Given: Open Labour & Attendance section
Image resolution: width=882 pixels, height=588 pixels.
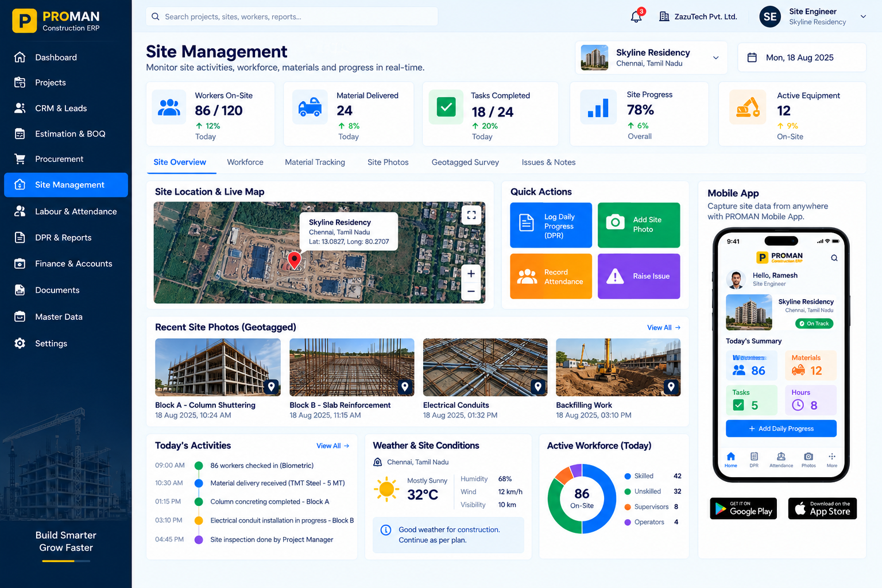Looking at the screenshot, I should [x=66, y=211].
